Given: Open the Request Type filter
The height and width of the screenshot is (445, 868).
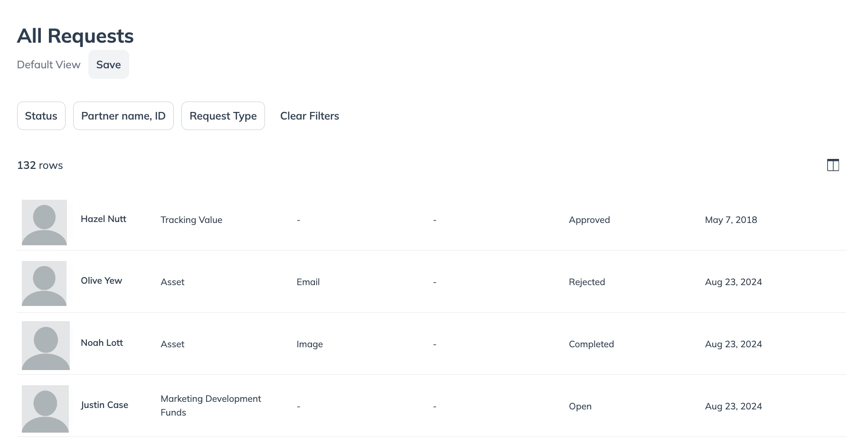Looking at the screenshot, I should (223, 116).
